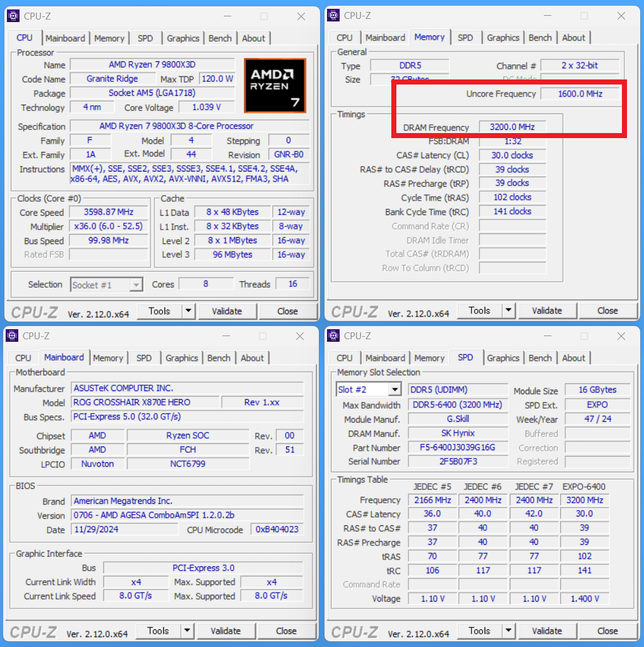
Task: Select Memory tab in the CPU window
Action: pos(109,38)
